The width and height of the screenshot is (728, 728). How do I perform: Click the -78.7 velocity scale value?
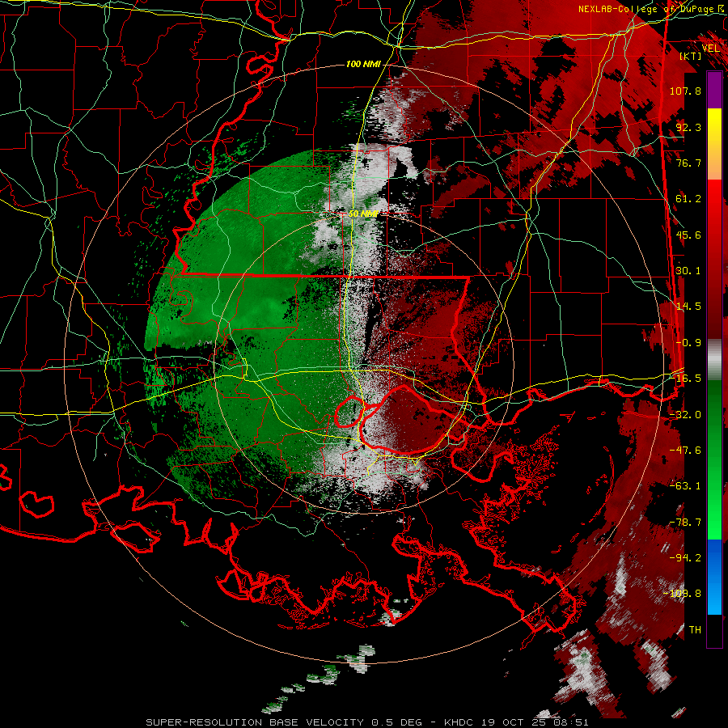tap(685, 523)
